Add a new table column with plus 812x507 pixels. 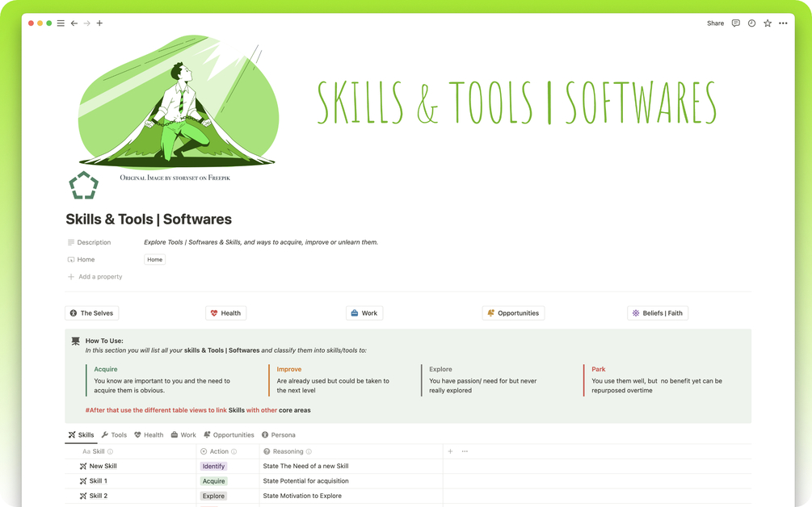(x=451, y=451)
